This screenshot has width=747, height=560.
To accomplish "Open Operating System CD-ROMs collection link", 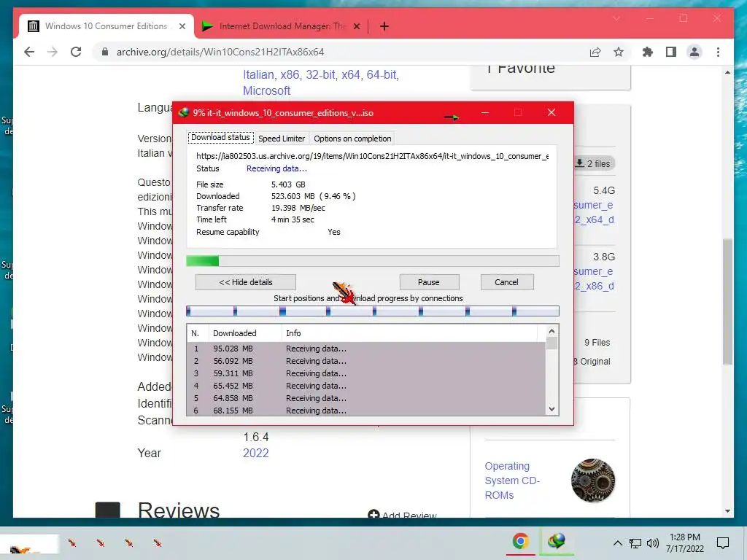I will tap(511, 481).
